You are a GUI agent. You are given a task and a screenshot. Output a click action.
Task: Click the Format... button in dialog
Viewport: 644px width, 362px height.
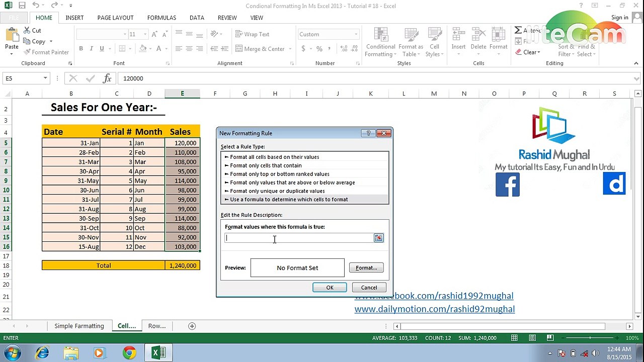click(x=366, y=268)
